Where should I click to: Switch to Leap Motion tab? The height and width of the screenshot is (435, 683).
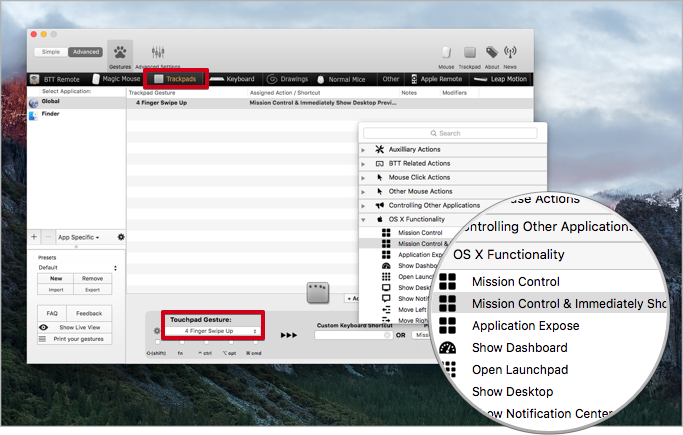[x=500, y=79]
